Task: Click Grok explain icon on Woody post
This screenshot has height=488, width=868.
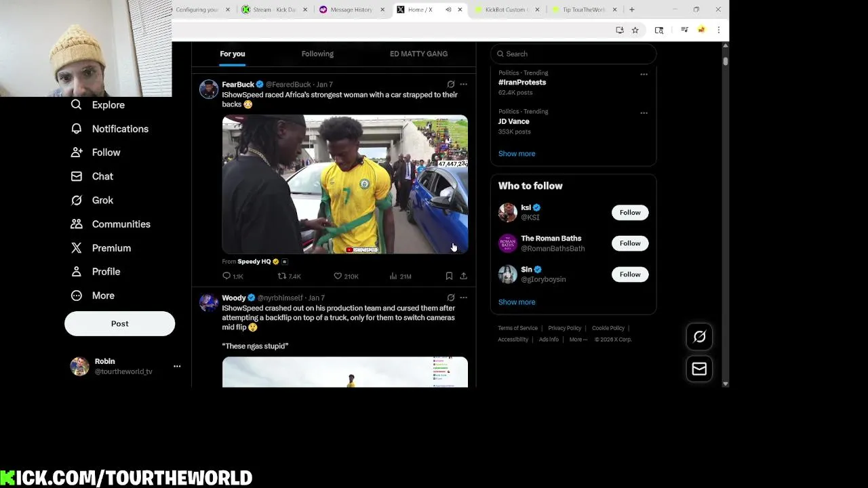Action: click(x=450, y=298)
